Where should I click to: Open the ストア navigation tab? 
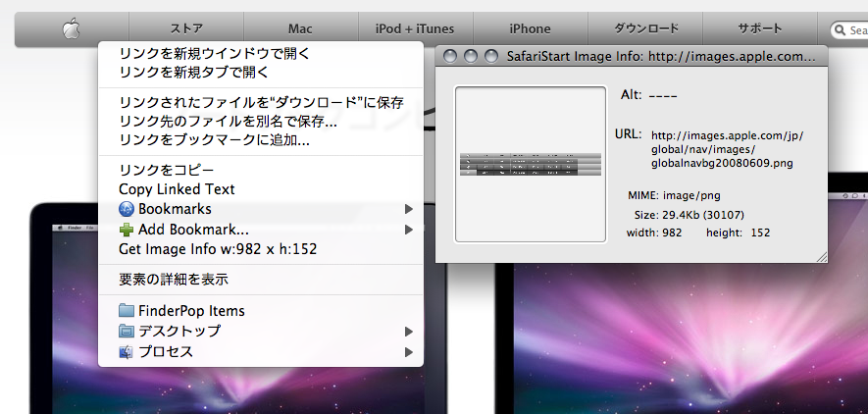tap(186, 28)
